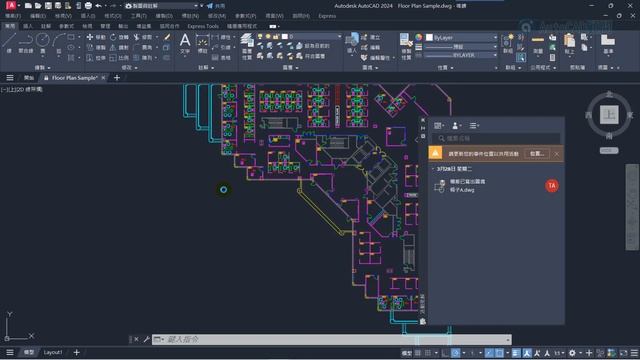The height and width of the screenshot is (360, 640).
Task: Toggle drawing grid display in status bar
Action: pyautogui.click(x=418, y=353)
